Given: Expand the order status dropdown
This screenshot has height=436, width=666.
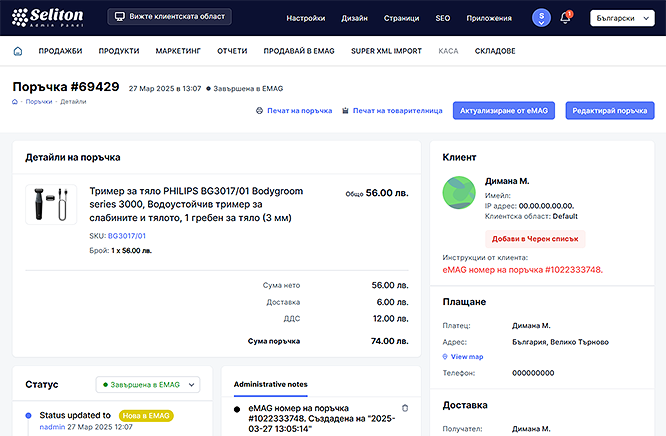Looking at the screenshot, I should (x=148, y=384).
